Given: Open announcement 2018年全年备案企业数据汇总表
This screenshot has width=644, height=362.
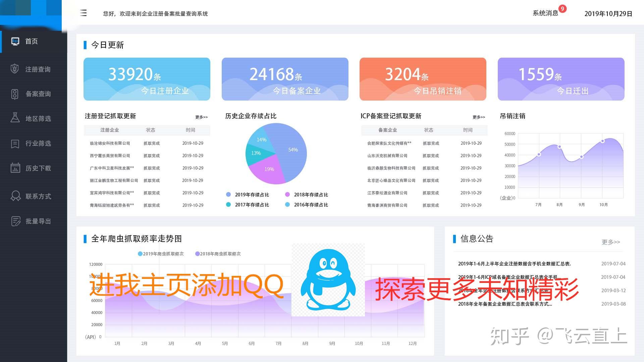Looking at the screenshot, I should coord(505,304).
